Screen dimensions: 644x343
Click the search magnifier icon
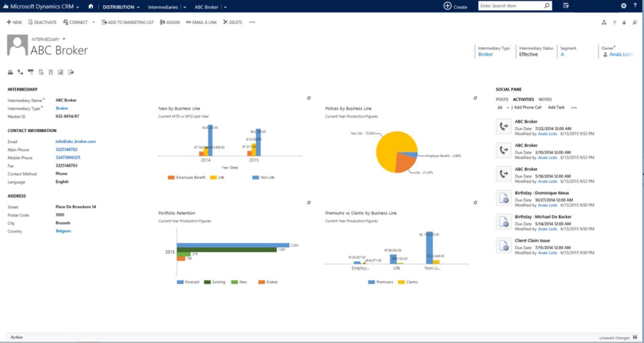(547, 6)
